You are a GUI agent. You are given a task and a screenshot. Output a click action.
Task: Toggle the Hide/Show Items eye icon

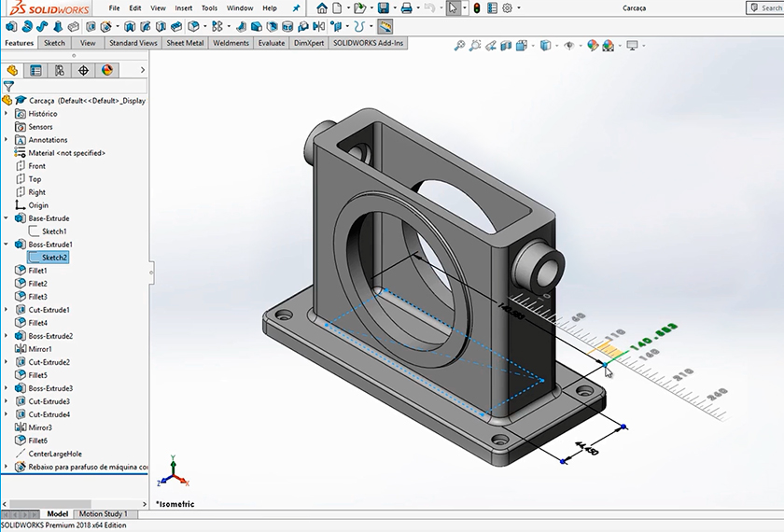[x=568, y=45]
